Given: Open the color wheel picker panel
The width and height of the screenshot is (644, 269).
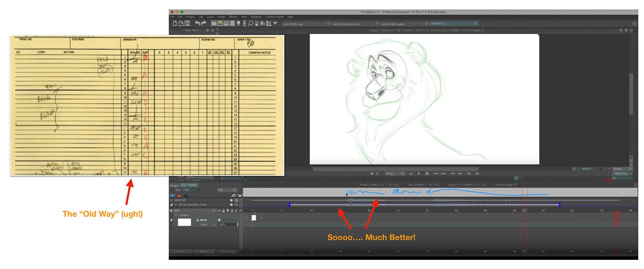Looking at the screenshot, I should (220, 23).
